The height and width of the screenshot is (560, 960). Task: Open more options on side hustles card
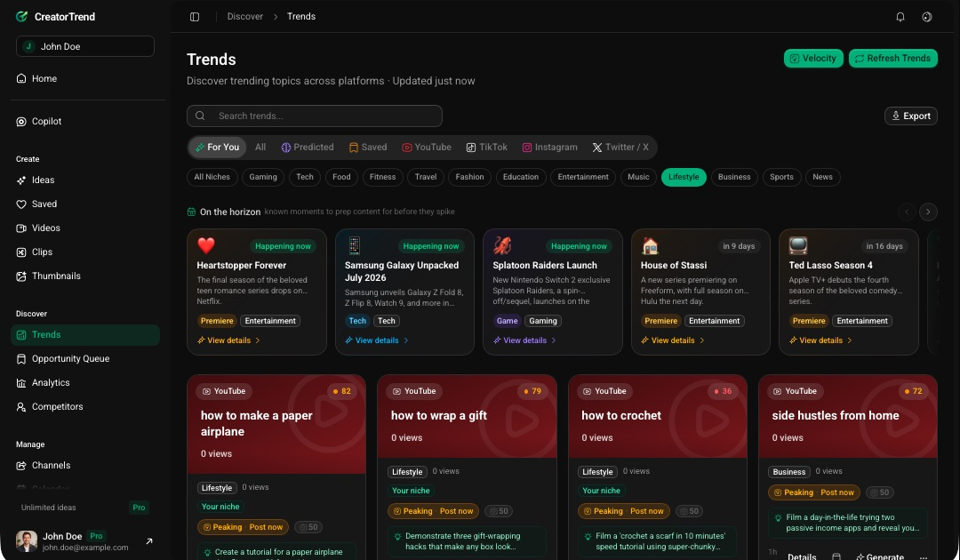pyautogui.click(x=924, y=556)
